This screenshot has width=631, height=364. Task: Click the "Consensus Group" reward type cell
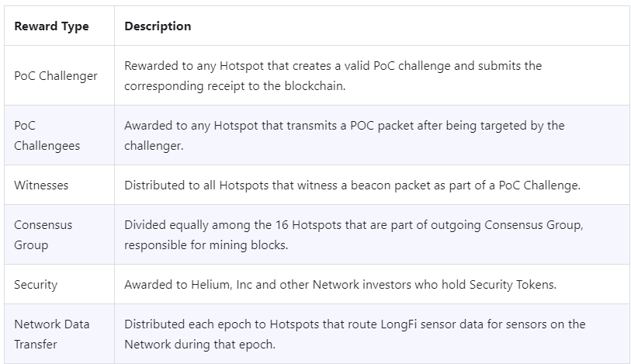tap(43, 234)
